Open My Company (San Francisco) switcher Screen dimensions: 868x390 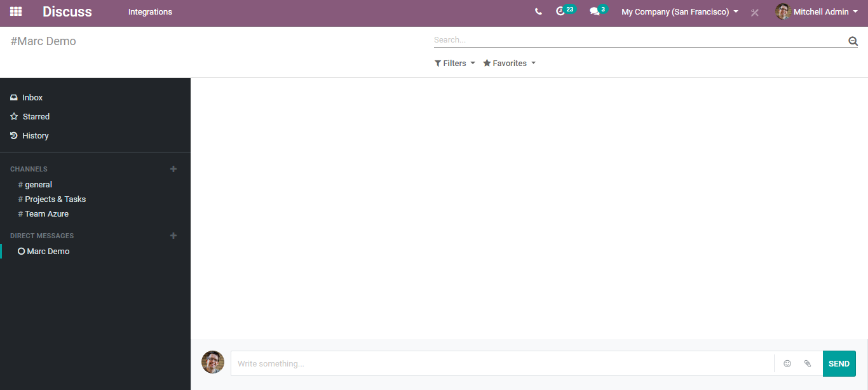pyautogui.click(x=680, y=11)
